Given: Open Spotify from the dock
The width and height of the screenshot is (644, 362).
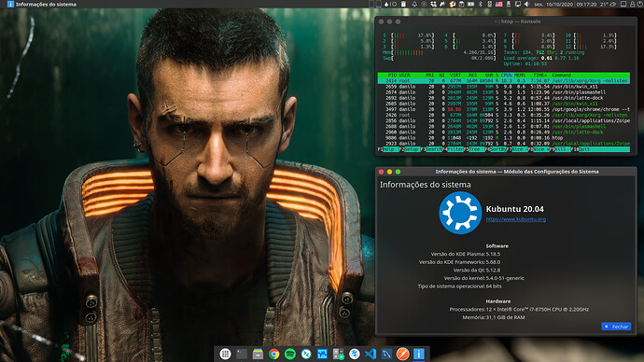Looking at the screenshot, I should point(290,354).
